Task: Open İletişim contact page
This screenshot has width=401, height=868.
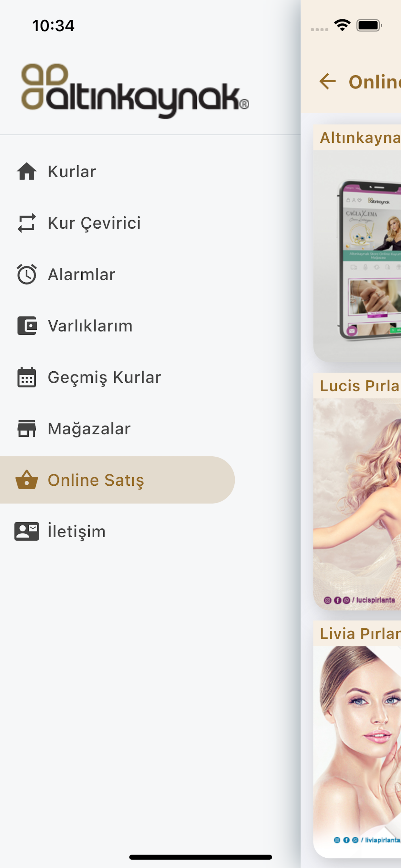Action: point(117,532)
